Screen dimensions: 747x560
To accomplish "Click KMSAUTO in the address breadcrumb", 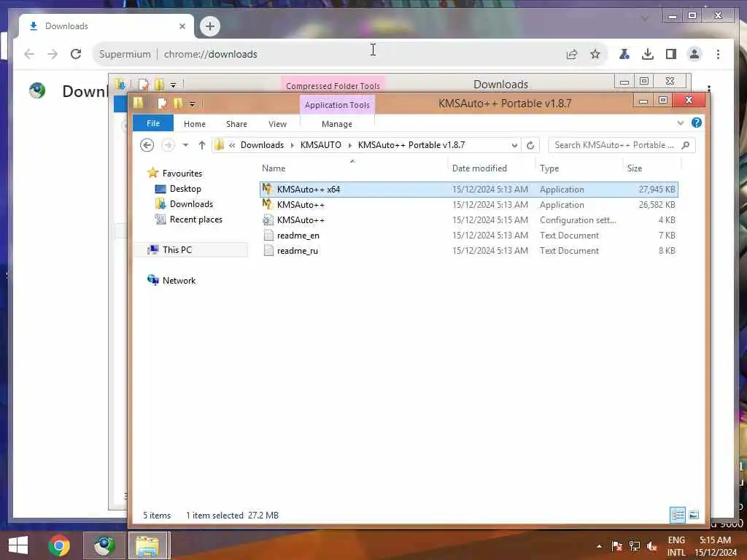I will point(321,145).
